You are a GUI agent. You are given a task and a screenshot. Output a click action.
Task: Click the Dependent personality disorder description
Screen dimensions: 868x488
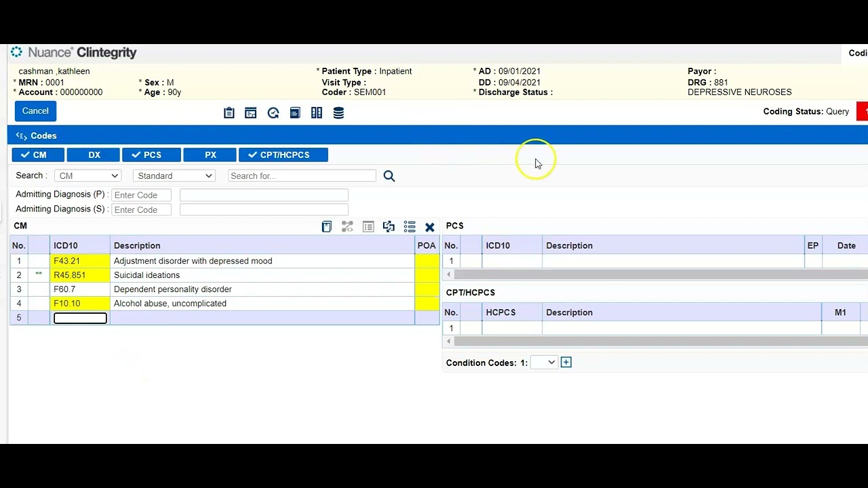pos(173,289)
